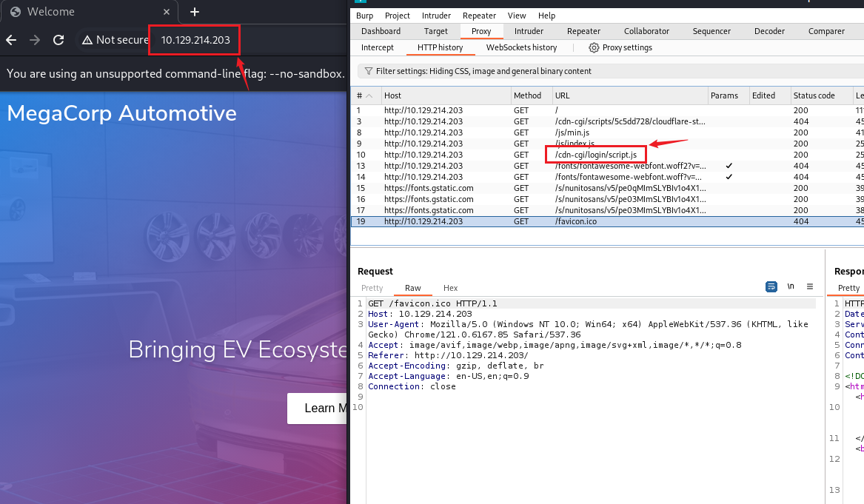Switch request view to Pretty

pos(372,288)
